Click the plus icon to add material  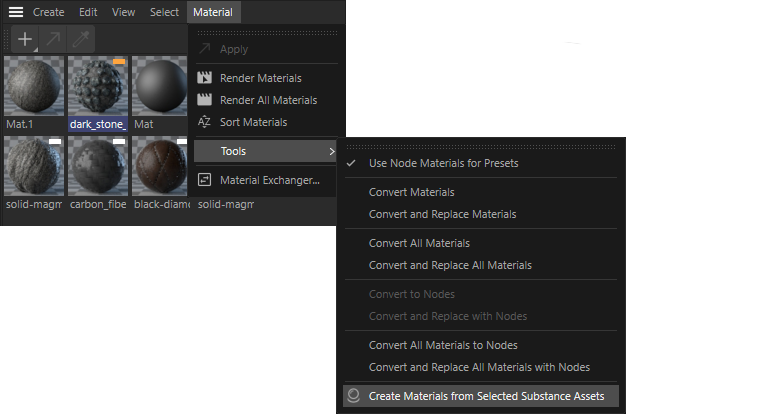click(x=25, y=41)
